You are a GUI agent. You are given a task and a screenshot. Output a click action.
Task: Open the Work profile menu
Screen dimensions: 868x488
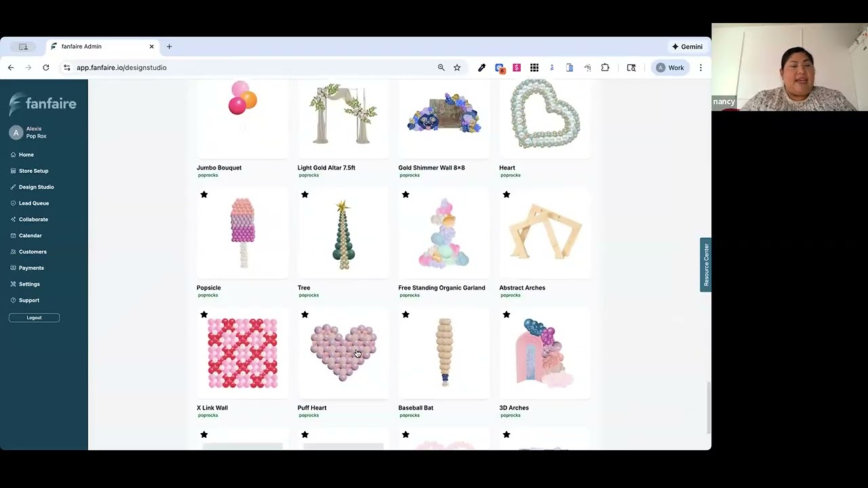[x=670, y=68]
